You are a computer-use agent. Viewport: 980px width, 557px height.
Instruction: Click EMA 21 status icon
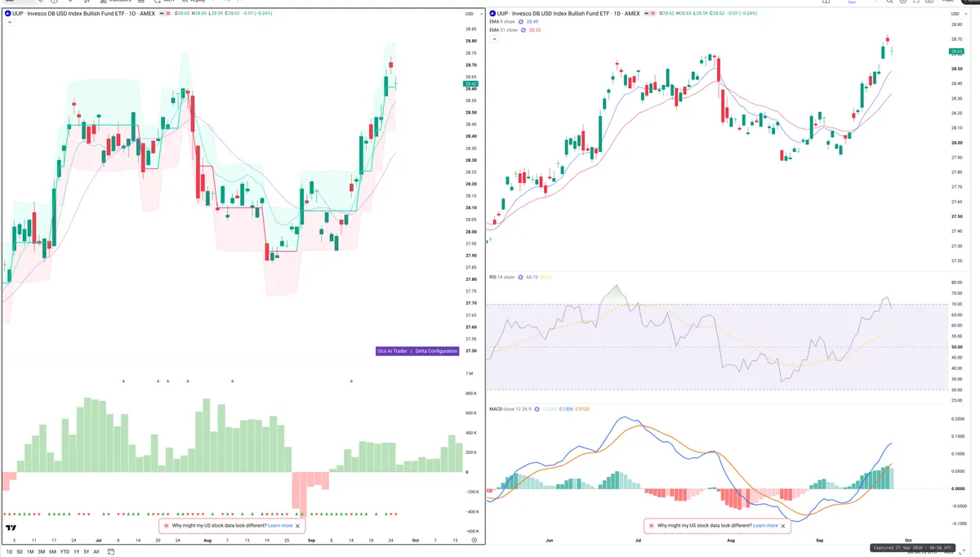pos(524,30)
